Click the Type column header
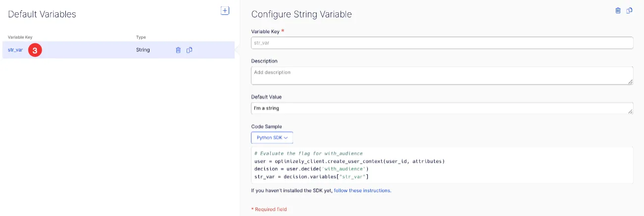The image size is (644, 216). pos(141,37)
